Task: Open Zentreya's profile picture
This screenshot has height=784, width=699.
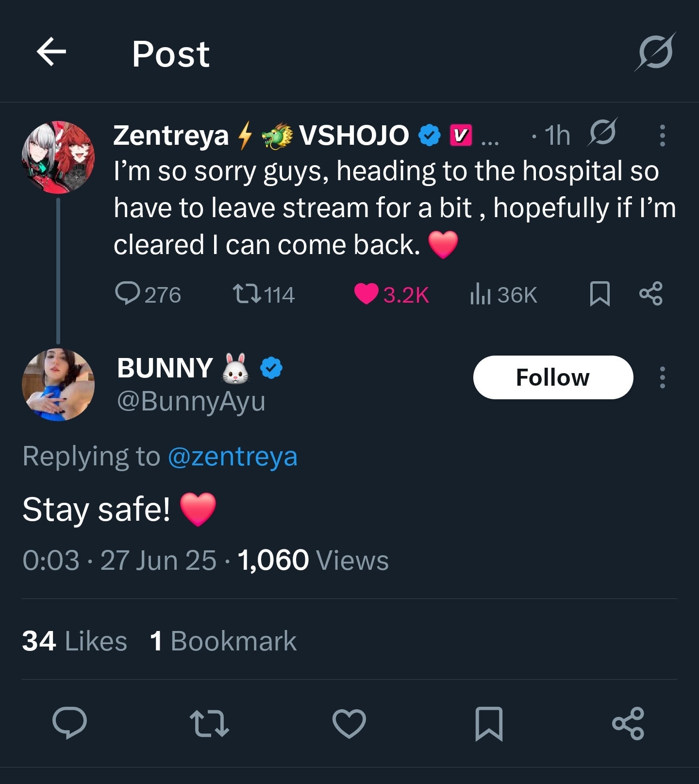Action: point(58,157)
